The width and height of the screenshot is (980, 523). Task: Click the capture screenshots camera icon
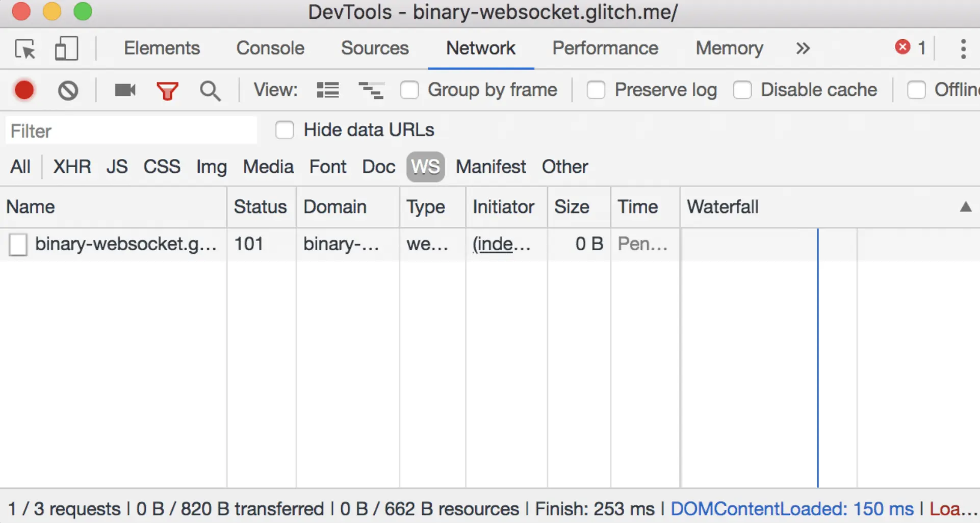coord(125,90)
